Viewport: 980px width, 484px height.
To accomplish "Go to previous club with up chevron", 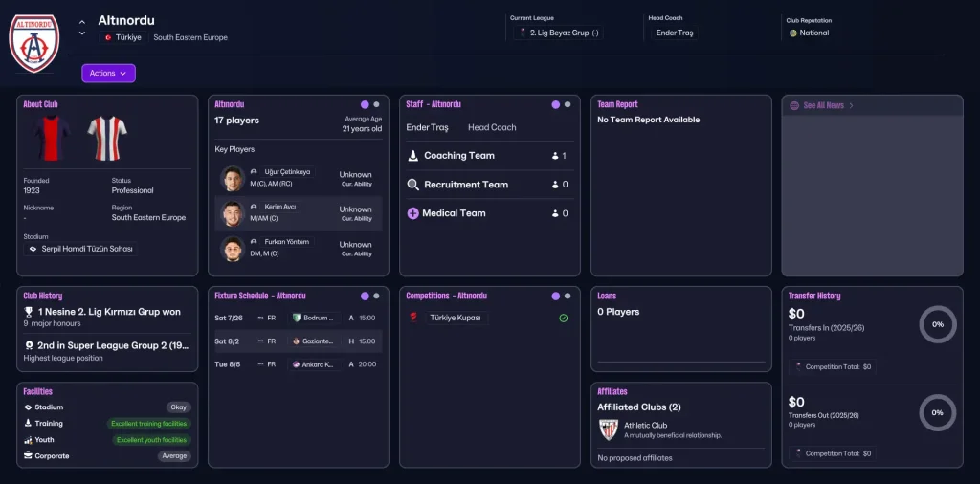I will coord(82,22).
